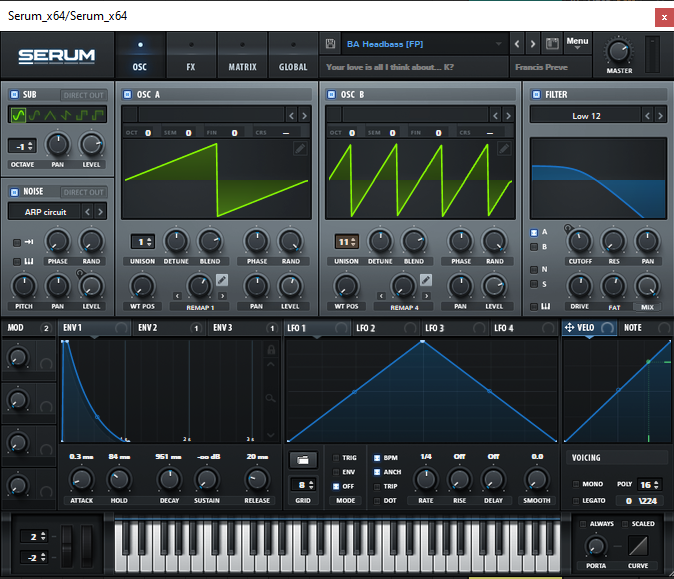This screenshot has height=579, width=674.
Task: Toggle the FILTER enable switch
Action: [536, 94]
